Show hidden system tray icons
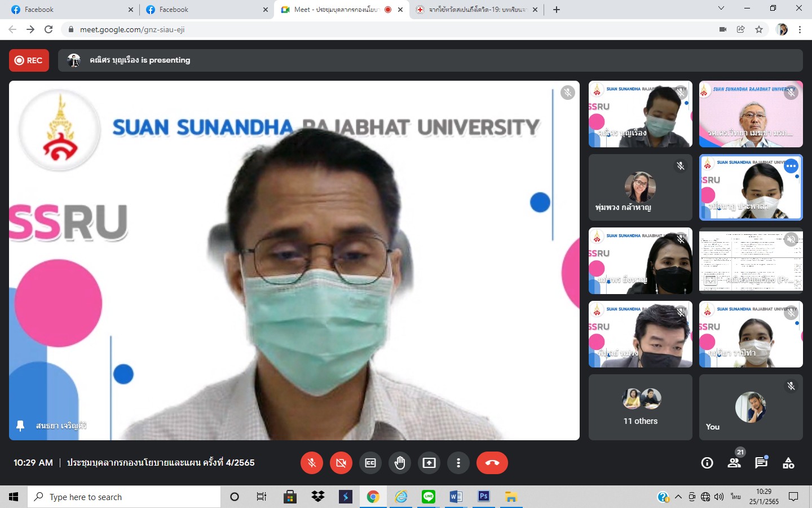The image size is (812, 508). (x=678, y=497)
